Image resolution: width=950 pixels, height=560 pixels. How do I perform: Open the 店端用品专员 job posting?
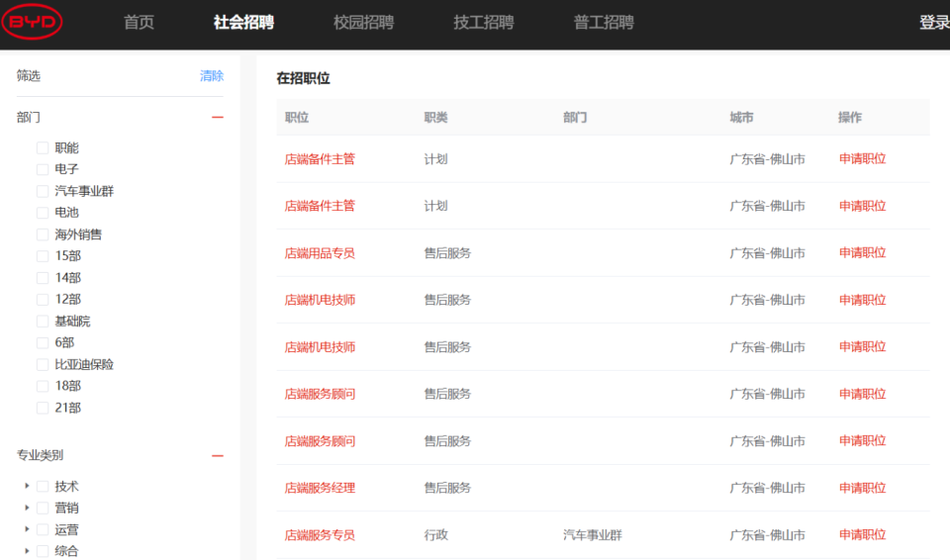[320, 253]
